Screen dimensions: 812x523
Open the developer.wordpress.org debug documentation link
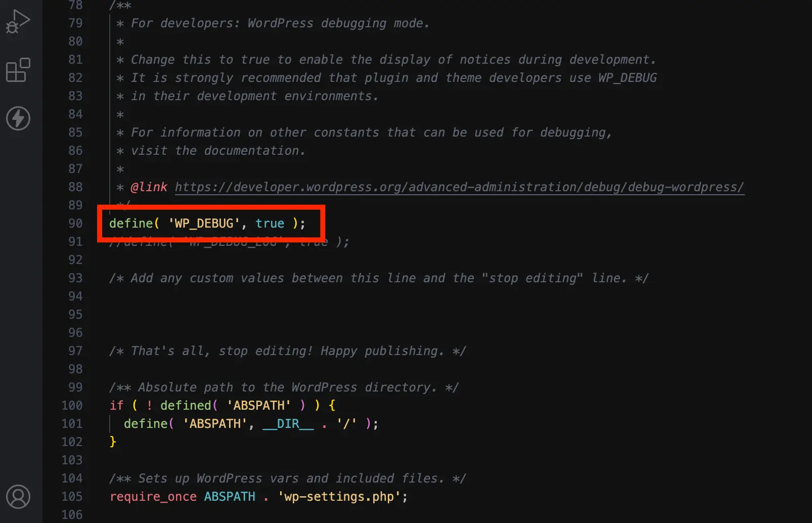click(x=459, y=187)
